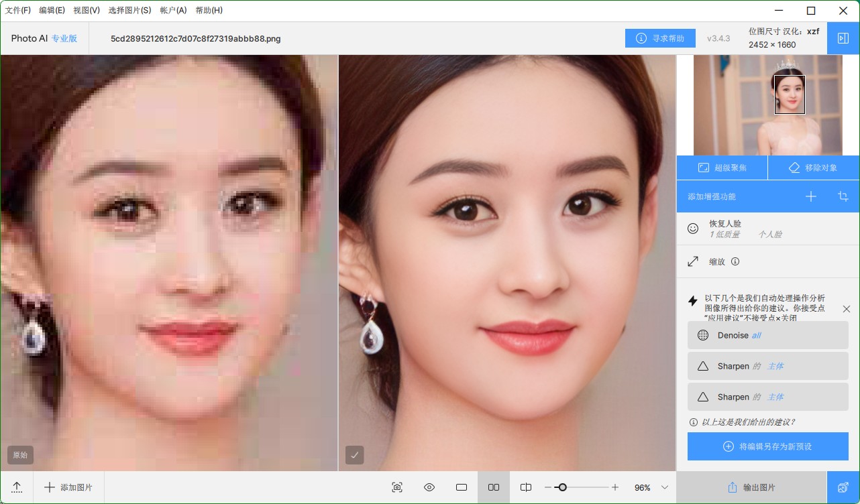Select the crop tool icon
This screenshot has width=860, height=504.
point(843,196)
